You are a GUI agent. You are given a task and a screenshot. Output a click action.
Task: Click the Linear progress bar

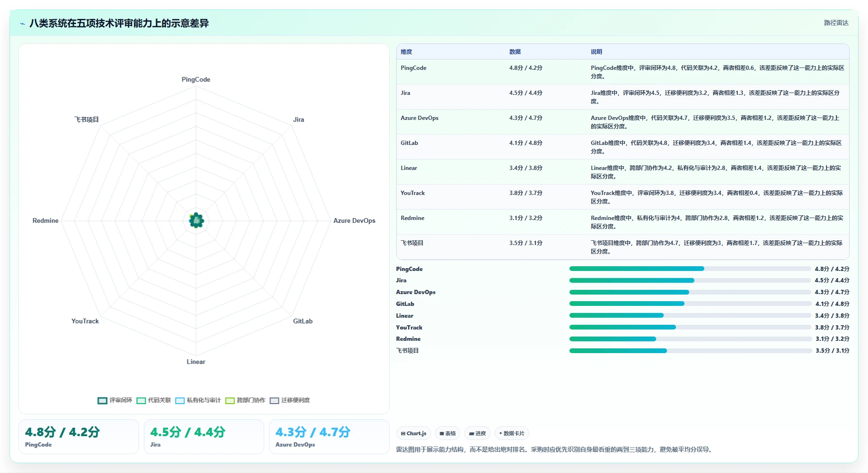point(690,315)
